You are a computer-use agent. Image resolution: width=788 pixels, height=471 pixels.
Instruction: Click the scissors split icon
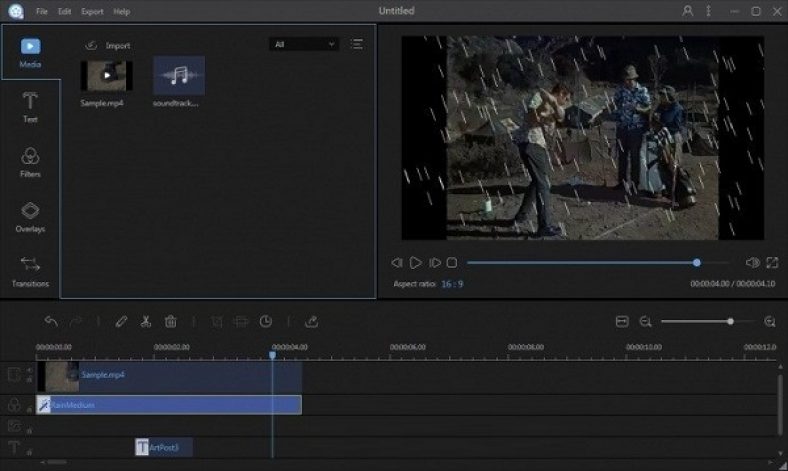(146, 321)
